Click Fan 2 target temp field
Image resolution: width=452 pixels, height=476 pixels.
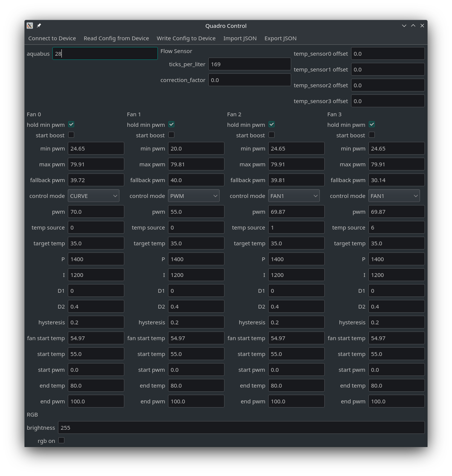[296, 243]
